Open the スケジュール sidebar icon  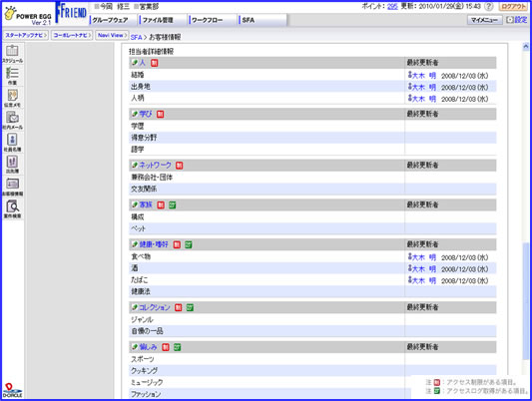[13, 54]
